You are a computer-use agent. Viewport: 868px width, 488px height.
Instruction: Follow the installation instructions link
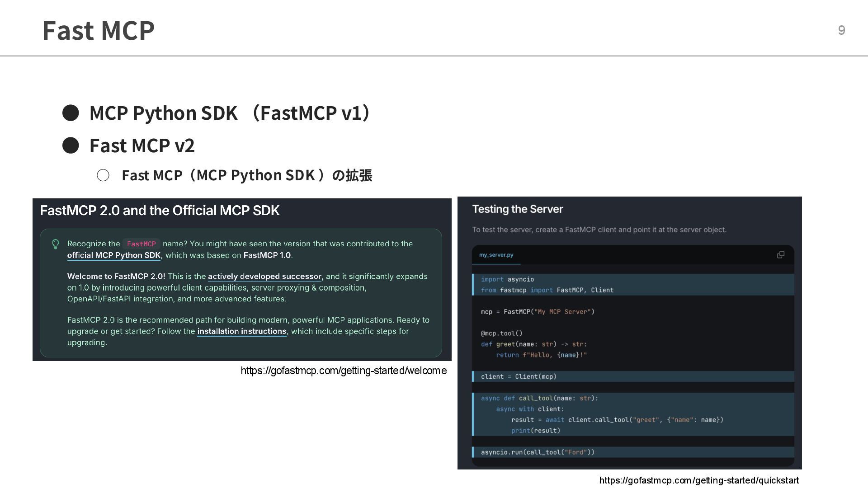click(241, 331)
